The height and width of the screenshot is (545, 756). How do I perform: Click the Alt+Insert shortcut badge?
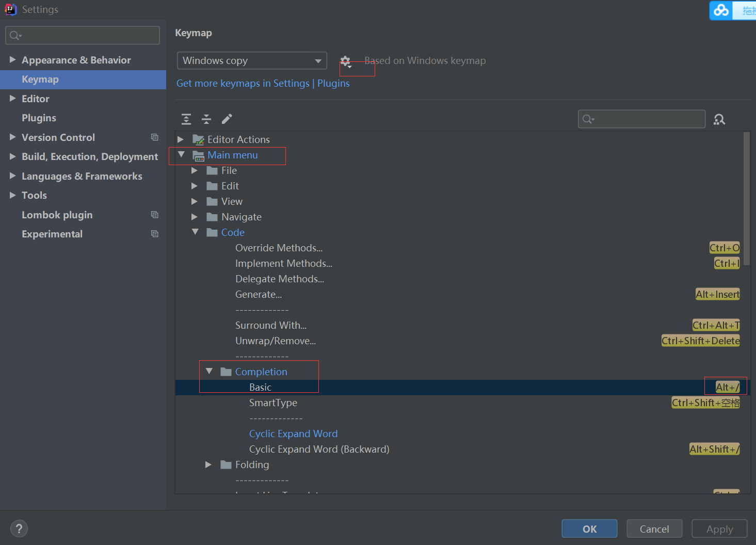pos(717,294)
